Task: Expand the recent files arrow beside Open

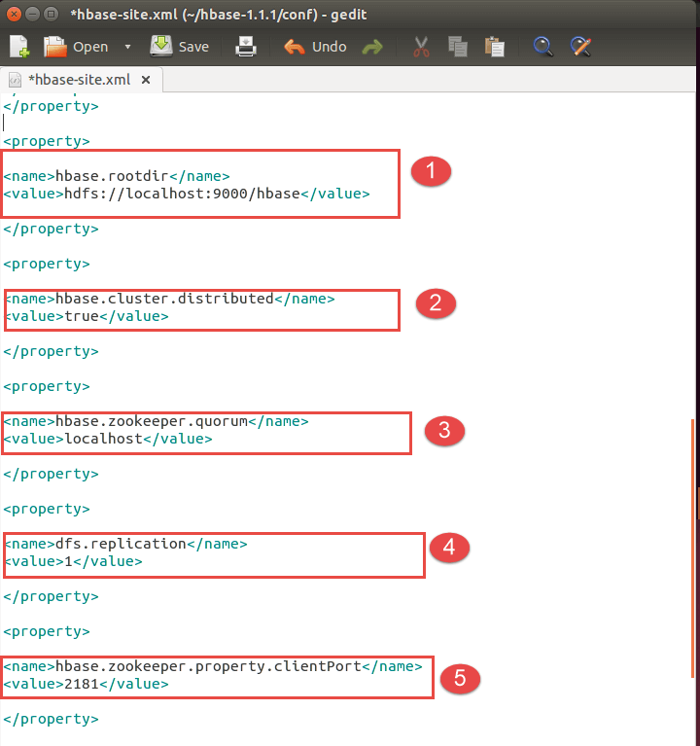Action: [x=127, y=47]
